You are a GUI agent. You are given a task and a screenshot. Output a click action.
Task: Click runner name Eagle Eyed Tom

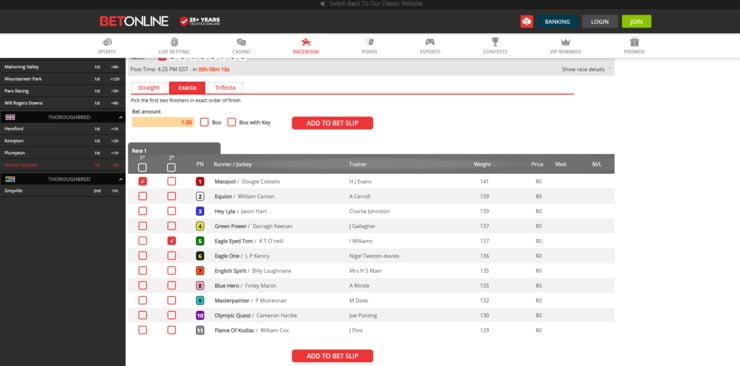tap(234, 241)
